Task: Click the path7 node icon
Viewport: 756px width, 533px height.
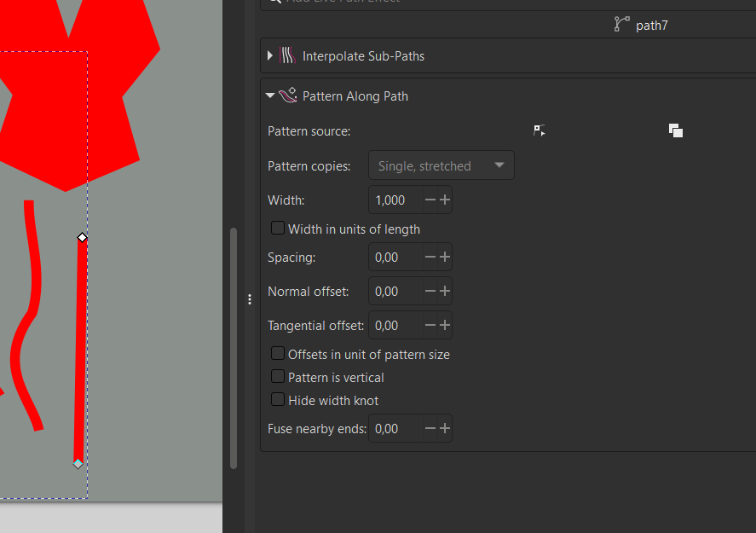Action: 621,24
